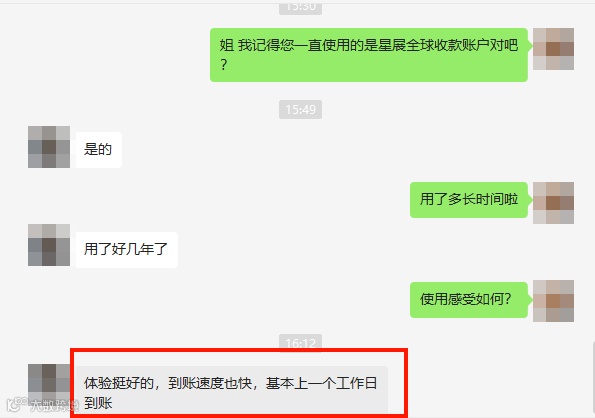Select the 是的 reply bubble
595x418 pixels.
pyautogui.click(x=99, y=150)
